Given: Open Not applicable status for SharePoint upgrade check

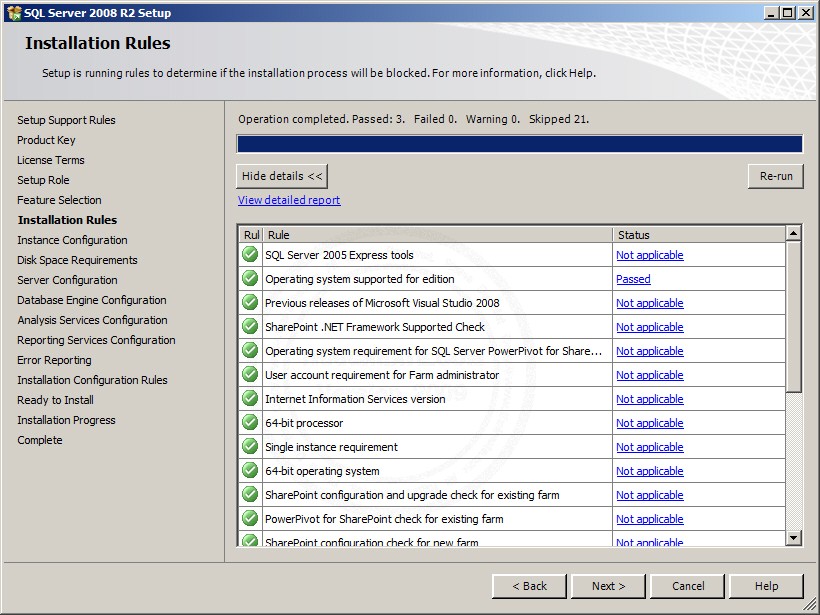Looking at the screenshot, I should 650,496.
